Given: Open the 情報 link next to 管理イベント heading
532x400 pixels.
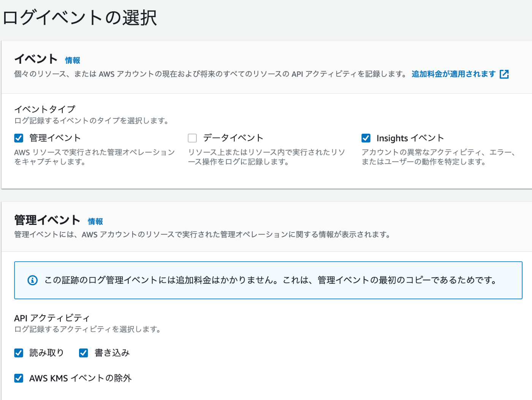Looking at the screenshot, I should (95, 221).
